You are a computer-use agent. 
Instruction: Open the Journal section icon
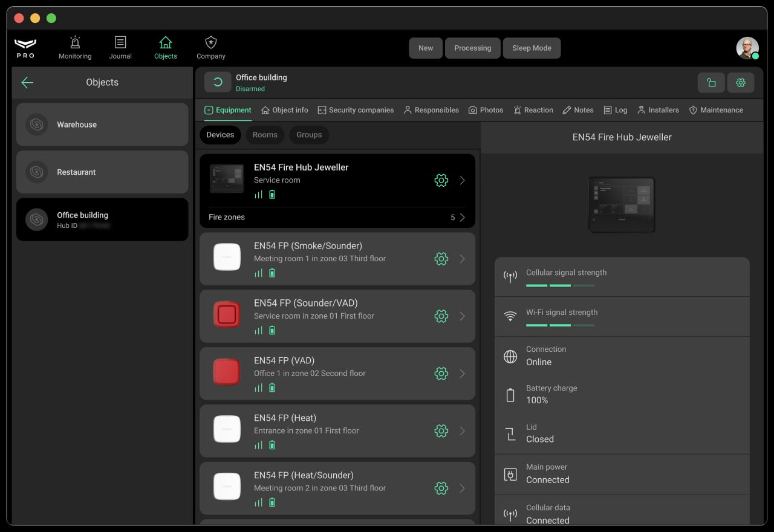120,43
